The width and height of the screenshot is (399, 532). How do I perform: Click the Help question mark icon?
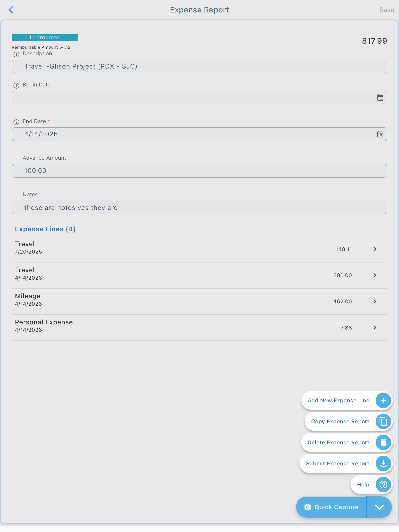point(383,484)
